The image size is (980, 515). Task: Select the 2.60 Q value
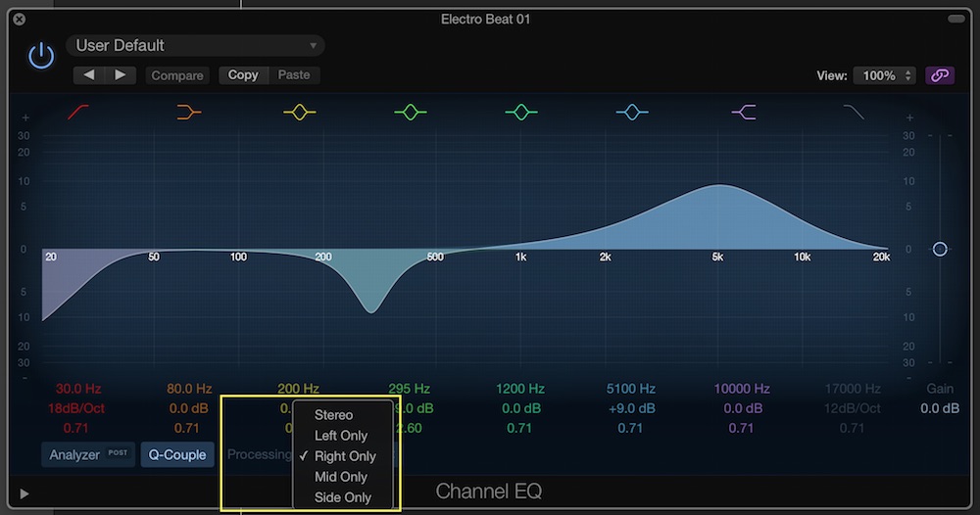click(410, 428)
